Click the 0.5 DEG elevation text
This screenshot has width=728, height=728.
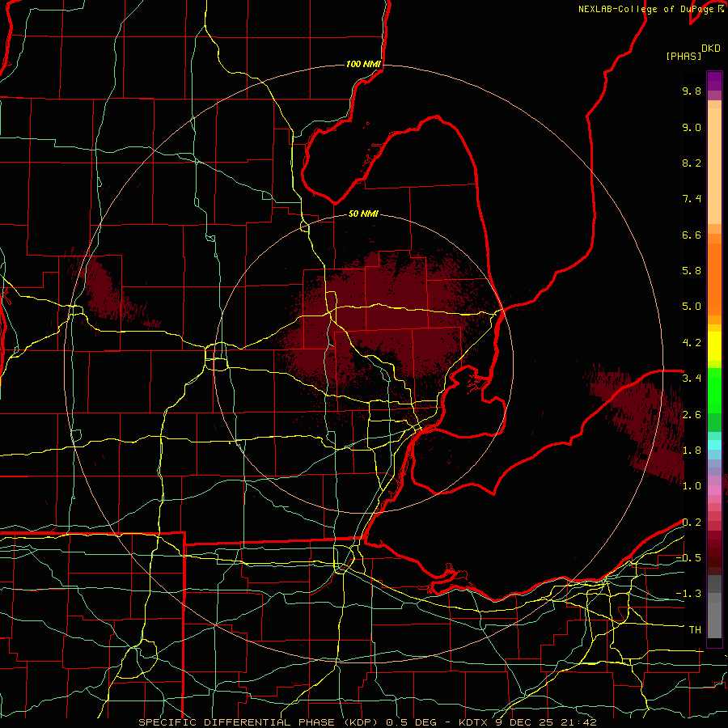click(412, 722)
